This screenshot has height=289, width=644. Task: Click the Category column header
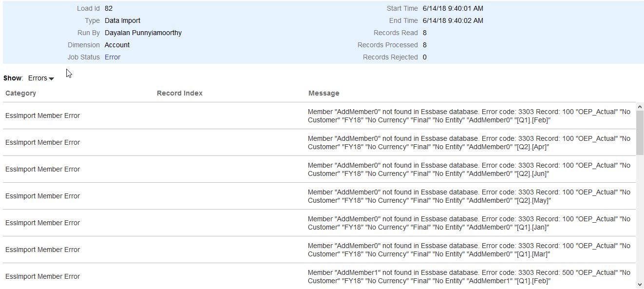click(20, 93)
